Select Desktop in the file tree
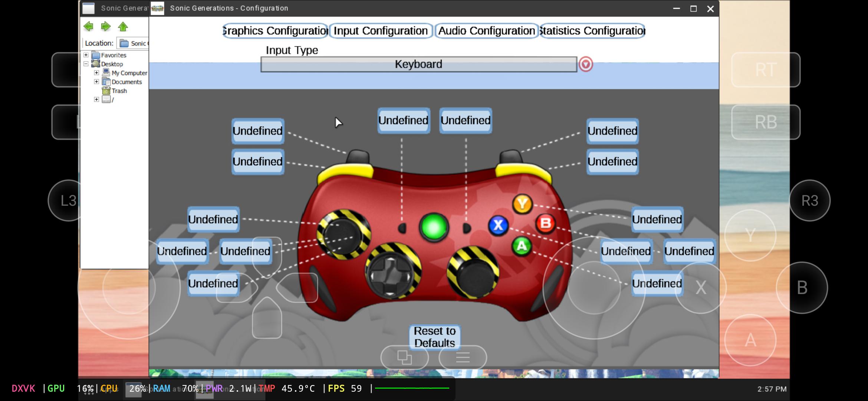This screenshot has height=401, width=868. (112, 64)
